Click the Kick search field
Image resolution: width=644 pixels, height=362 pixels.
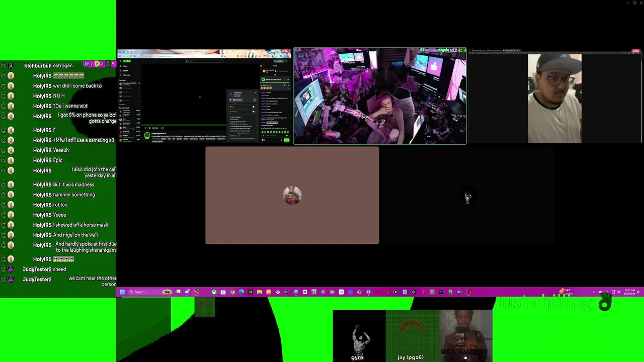[x=204, y=61]
